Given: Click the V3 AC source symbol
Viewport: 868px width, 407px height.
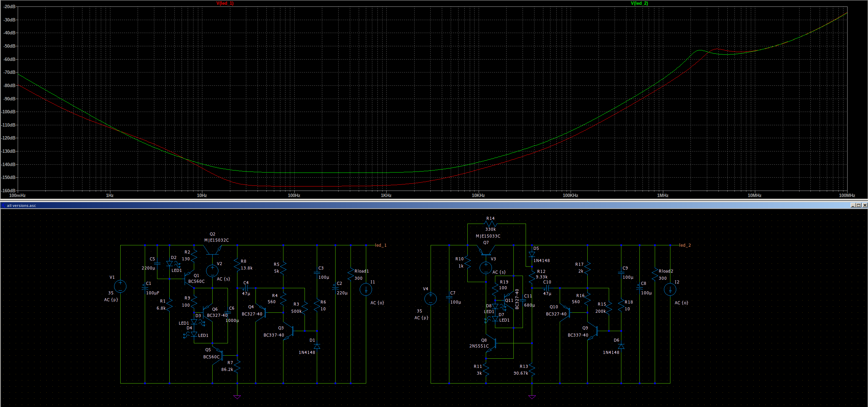Looking at the screenshot, I should (x=486, y=268).
